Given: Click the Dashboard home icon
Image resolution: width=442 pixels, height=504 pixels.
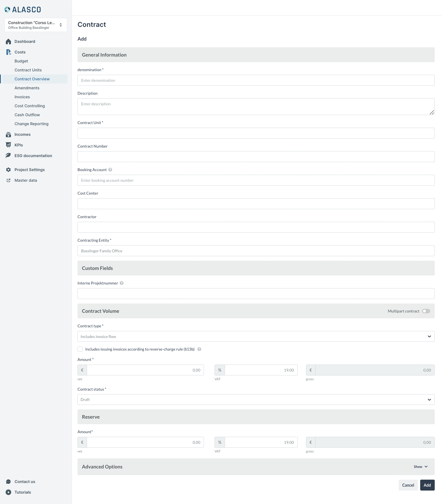Looking at the screenshot, I should [x=8, y=41].
